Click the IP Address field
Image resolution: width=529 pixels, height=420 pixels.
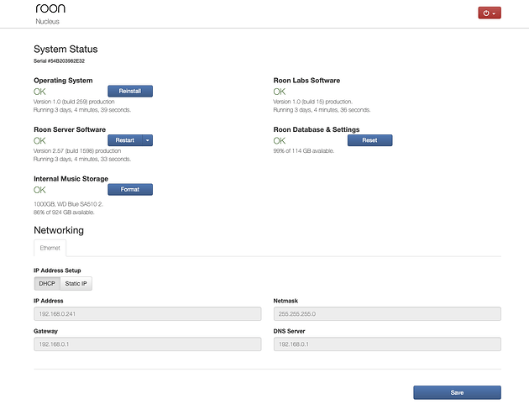point(147,314)
